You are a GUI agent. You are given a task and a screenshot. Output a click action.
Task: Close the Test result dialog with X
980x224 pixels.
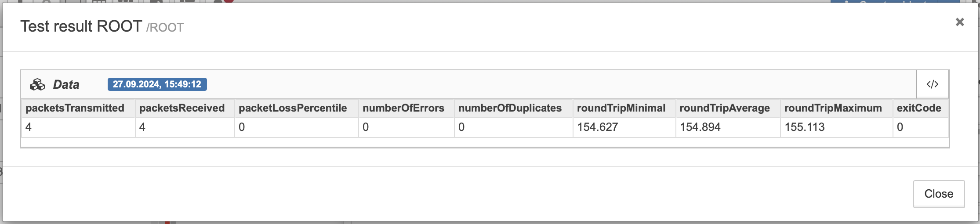click(x=960, y=22)
